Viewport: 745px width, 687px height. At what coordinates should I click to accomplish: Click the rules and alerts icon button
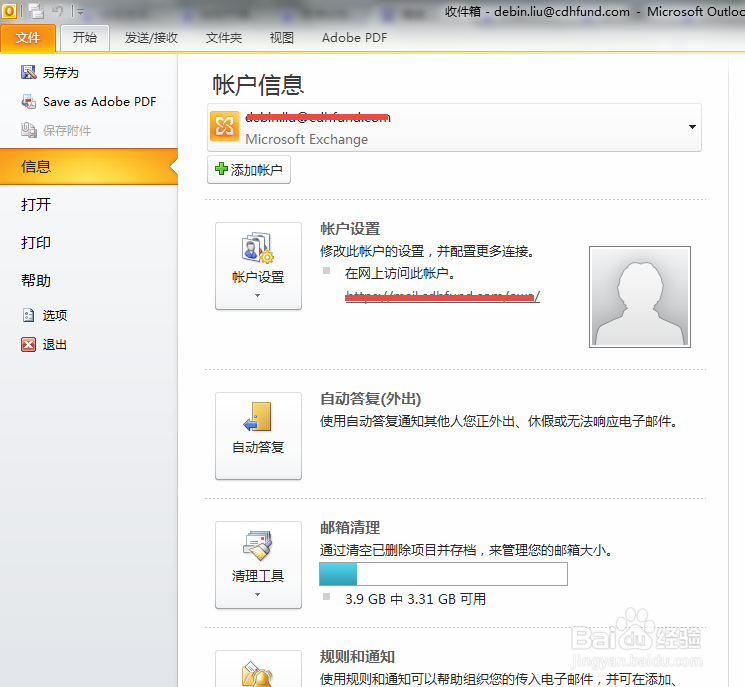click(258, 669)
